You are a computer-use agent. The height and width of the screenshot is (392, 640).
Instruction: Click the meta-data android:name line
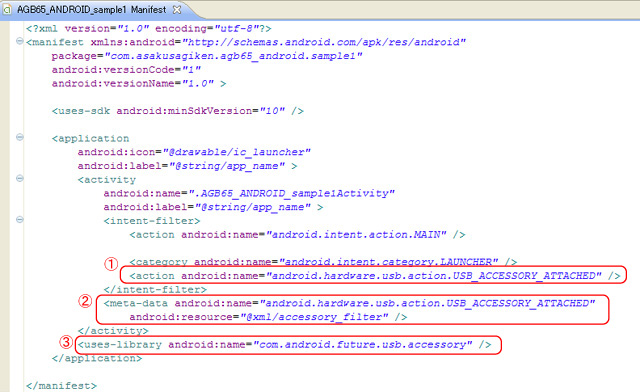tap(349, 303)
